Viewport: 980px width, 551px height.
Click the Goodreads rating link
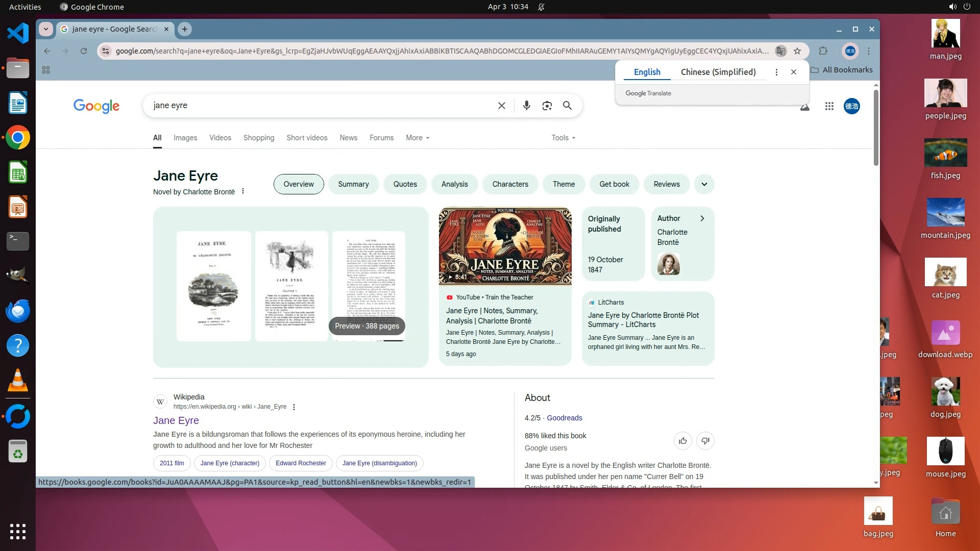pos(564,418)
